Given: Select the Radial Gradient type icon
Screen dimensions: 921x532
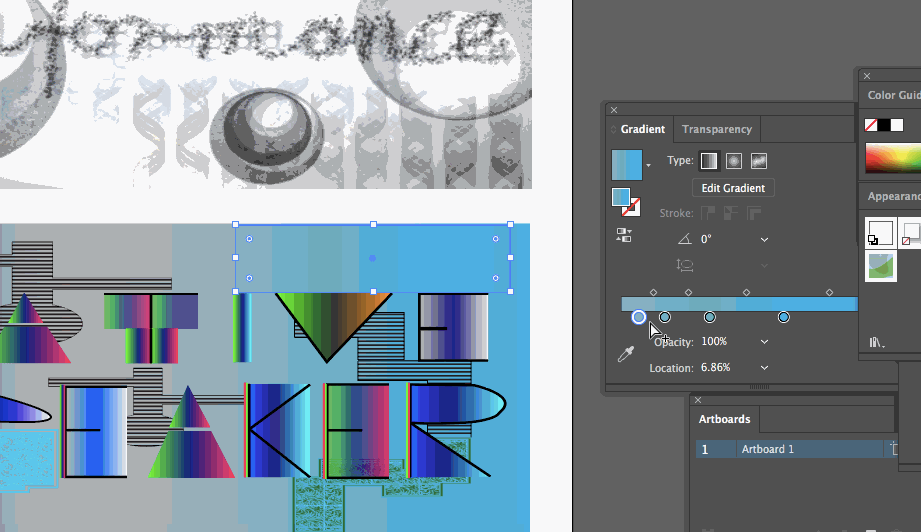Looking at the screenshot, I should tap(733, 161).
